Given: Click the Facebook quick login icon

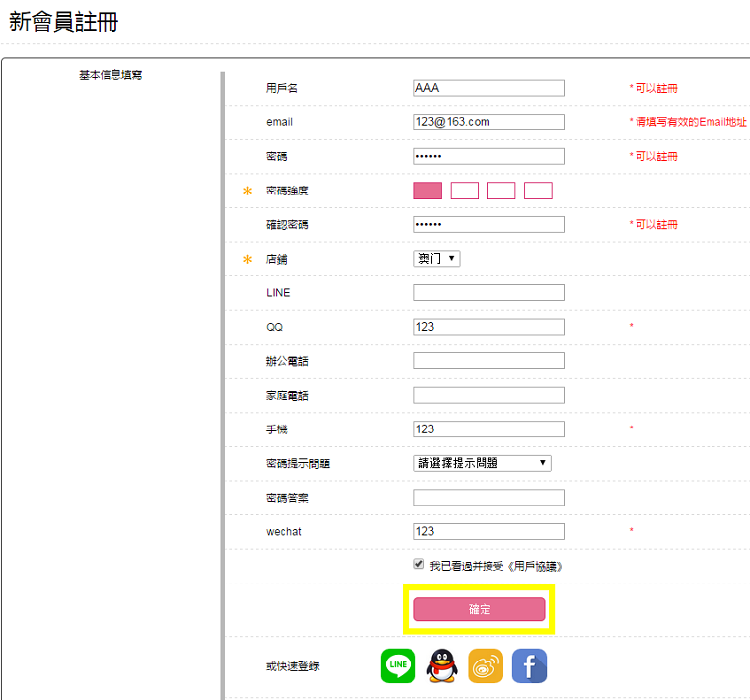Looking at the screenshot, I should (529, 666).
